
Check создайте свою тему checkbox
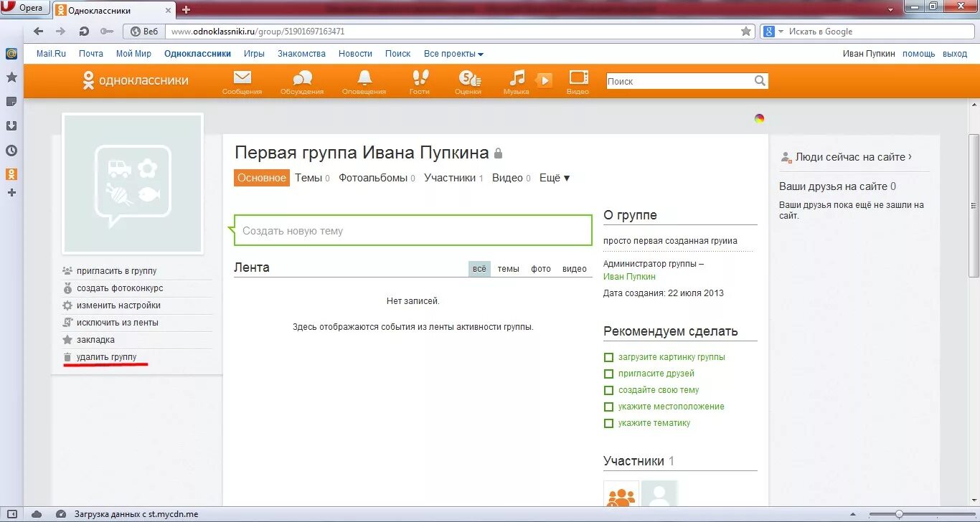click(608, 390)
